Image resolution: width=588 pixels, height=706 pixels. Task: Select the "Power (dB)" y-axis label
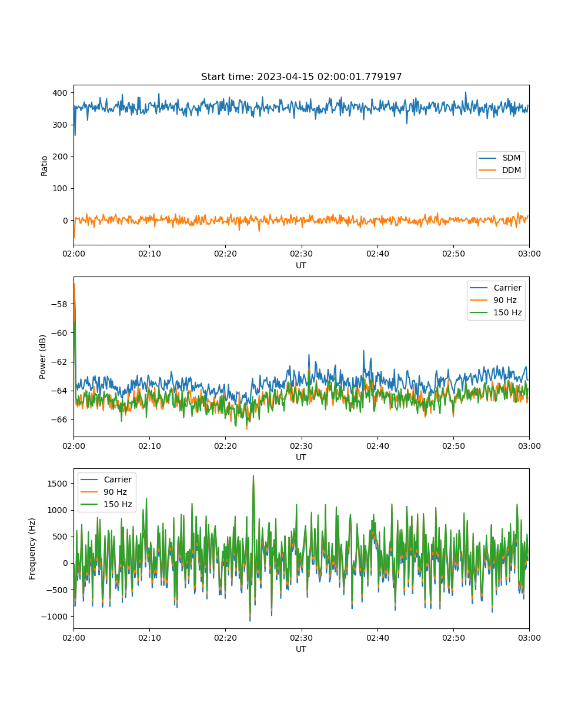click(x=43, y=357)
